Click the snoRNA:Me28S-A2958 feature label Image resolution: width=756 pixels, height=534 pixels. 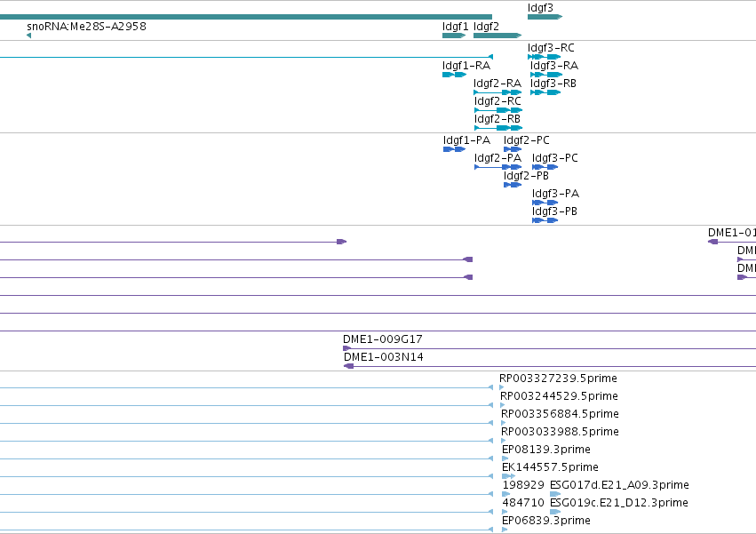click(87, 26)
